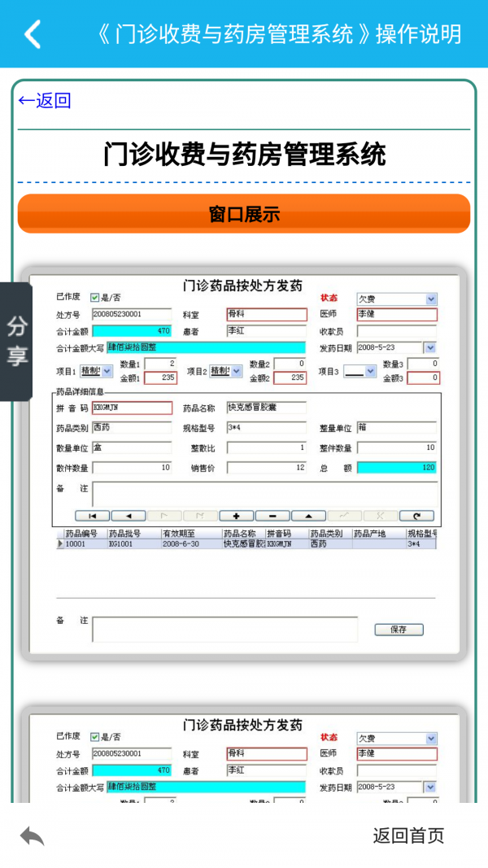Click the 窗口展示 orange section header
Viewport: 488px width, 868px height.
(x=244, y=214)
